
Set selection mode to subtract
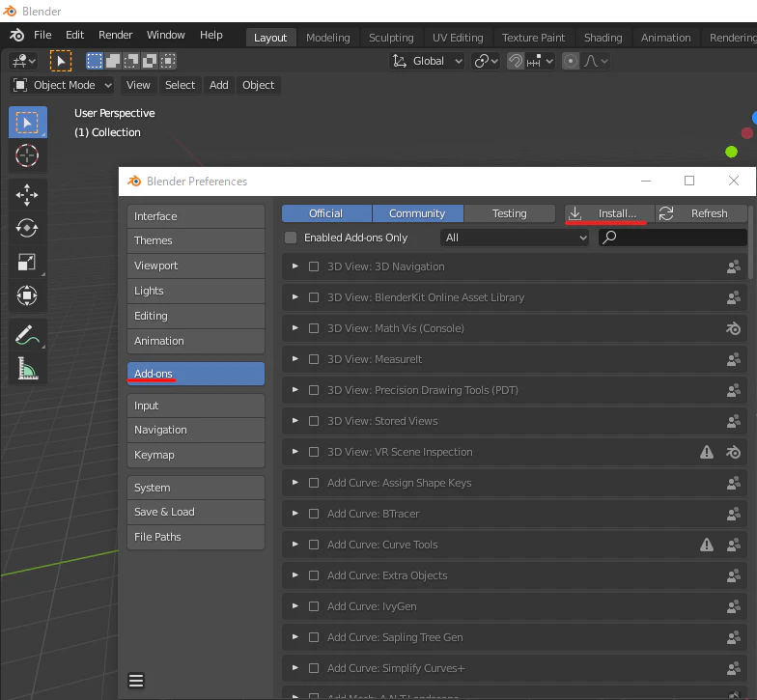pyautogui.click(x=131, y=61)
